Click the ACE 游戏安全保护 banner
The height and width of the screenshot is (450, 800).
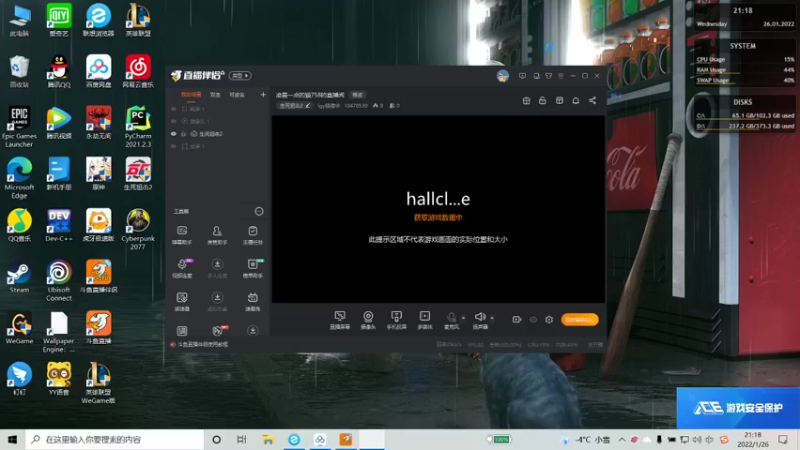click(738, 408)
